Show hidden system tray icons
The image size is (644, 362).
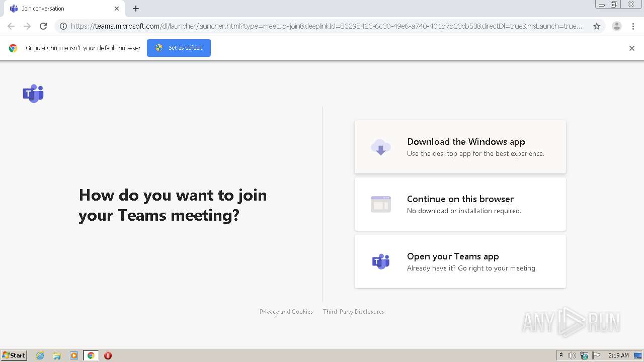(x=561, y=355)
